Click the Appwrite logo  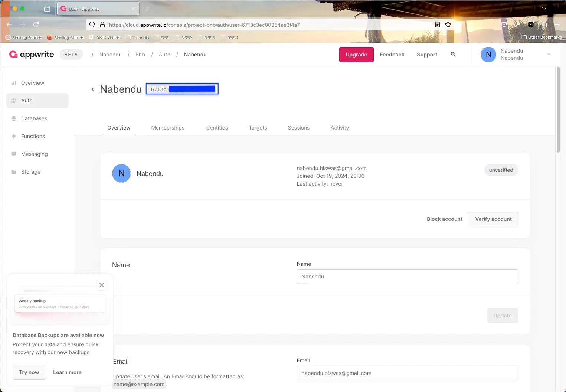click(32, 55)
